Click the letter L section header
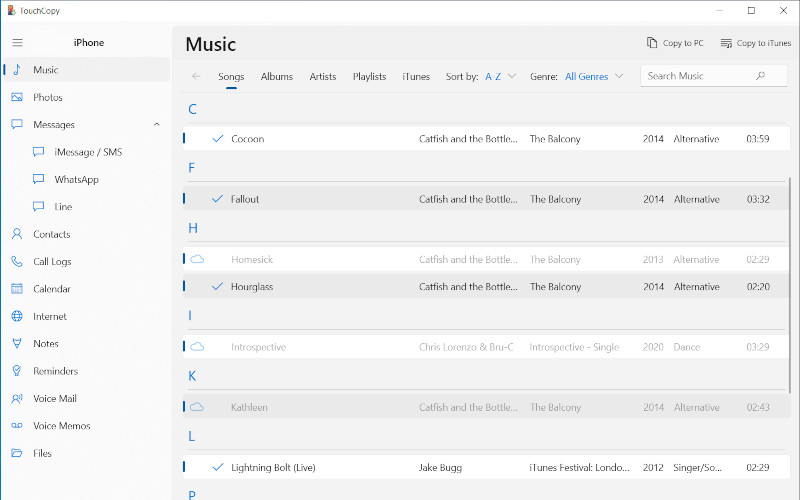 tap(191, 436)
